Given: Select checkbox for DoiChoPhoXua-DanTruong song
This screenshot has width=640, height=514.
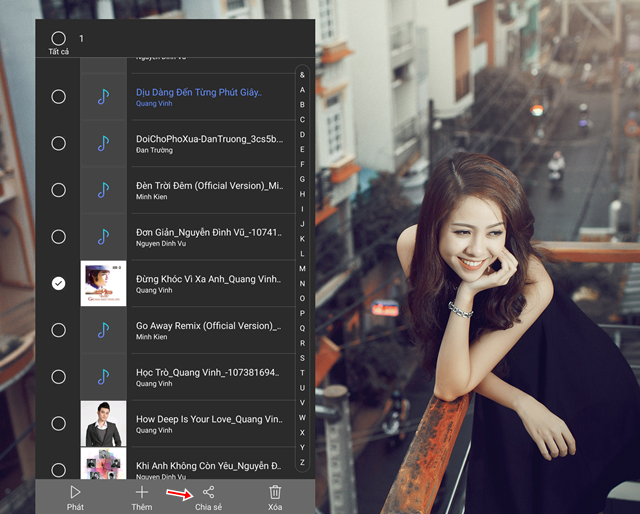Looking at the screenshot, I should (x=58, y=143).
